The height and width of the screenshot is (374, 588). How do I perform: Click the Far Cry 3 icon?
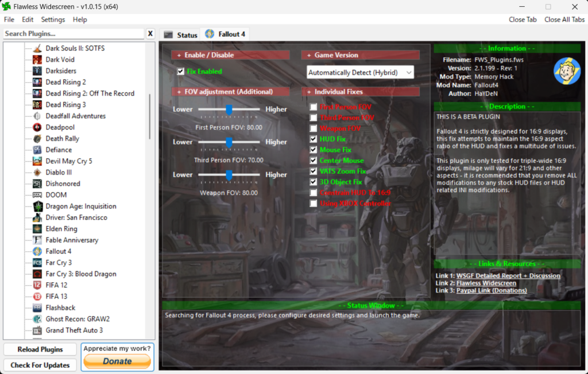tap(37, 262)
